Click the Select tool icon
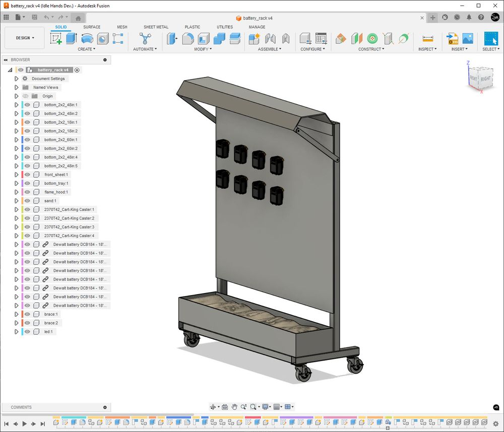Image resolution: width=504 pixels, height=432 pixels. pyautogui.click(x=491, y=39)
